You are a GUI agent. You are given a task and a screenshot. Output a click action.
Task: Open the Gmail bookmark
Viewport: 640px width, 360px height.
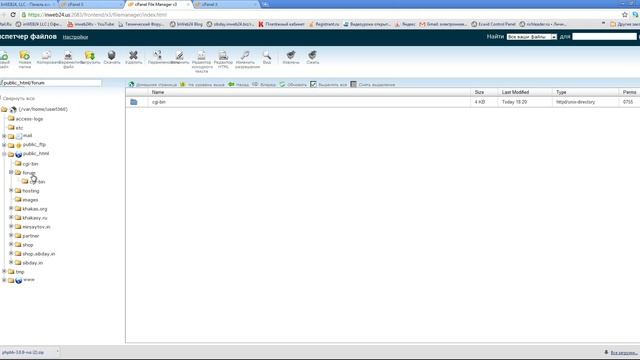pos(443,24)
